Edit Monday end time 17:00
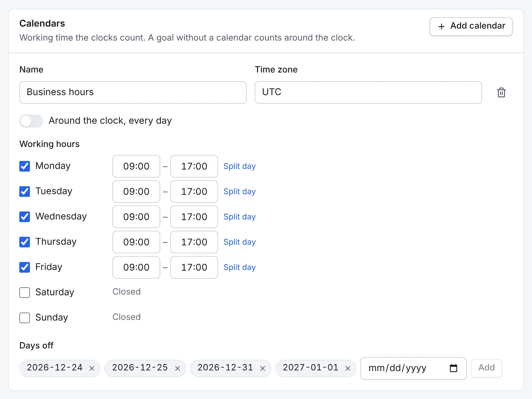532x399 pixels. click(194, 166)
